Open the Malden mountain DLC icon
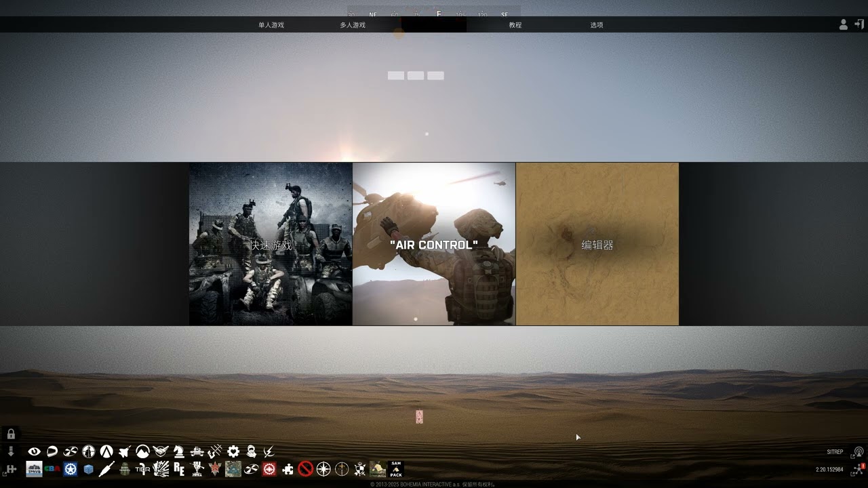This screenshot has height=488, width=868. 142,451
